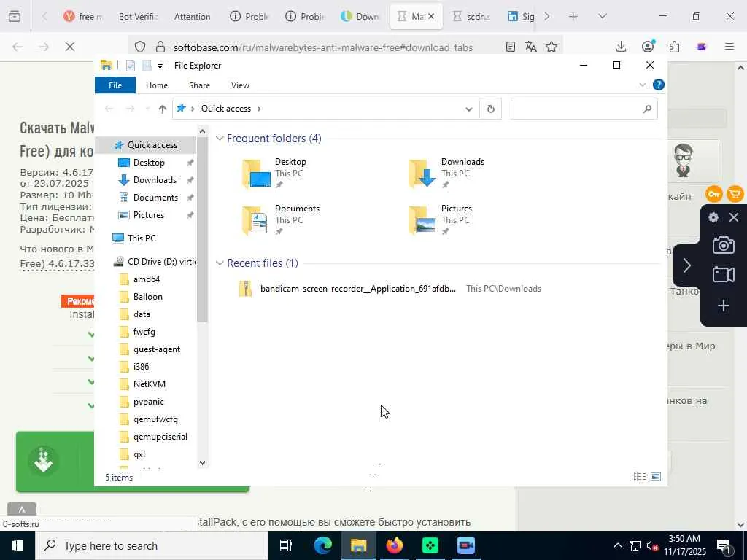Image resolution: width=747 pixels, height=560 pixels.
Task: Open the browser account profile icon
Action: [x=648, y=47]
